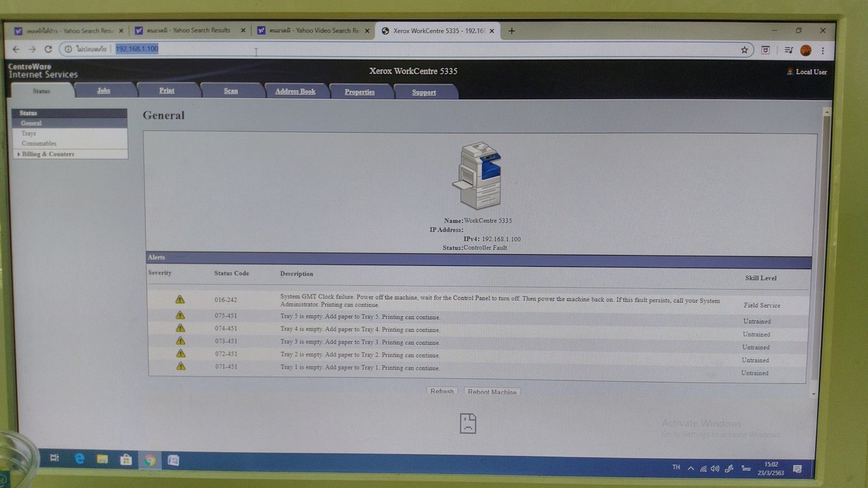Switch to the Scan tab
The width and height of the screenshot is (868, 488).
coord(231,91)
